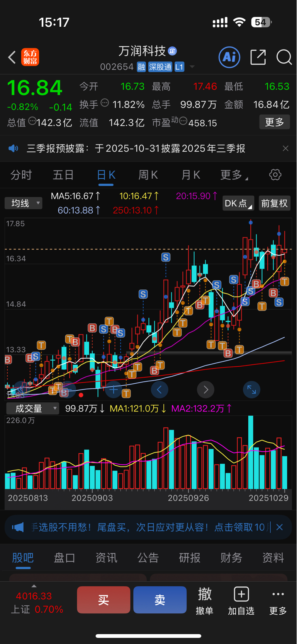The height and width of the screenshot is (644, 297).
Task: Tap the blue 企 badge next to 万润科技
Action: pos(173,51)
